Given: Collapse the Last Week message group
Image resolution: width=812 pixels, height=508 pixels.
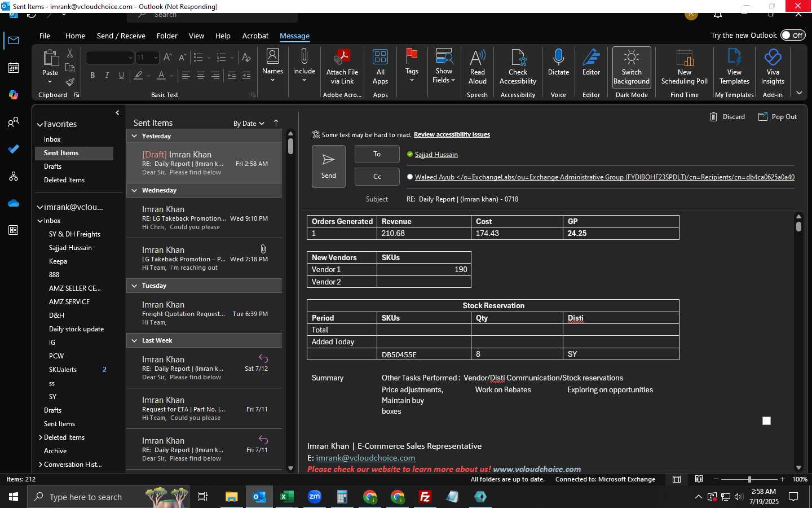Looking at the screenshot, I should point(134,340).
